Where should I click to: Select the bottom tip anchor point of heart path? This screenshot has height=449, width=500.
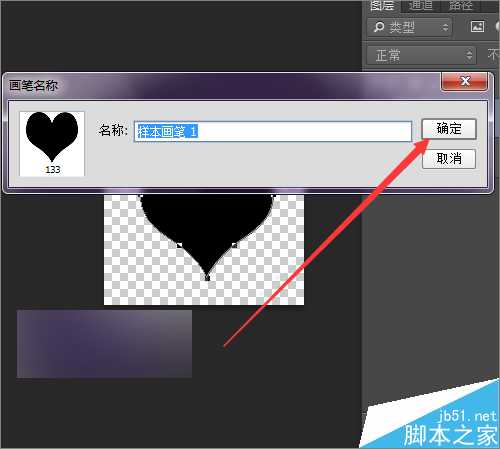click(x=207, y=278)
